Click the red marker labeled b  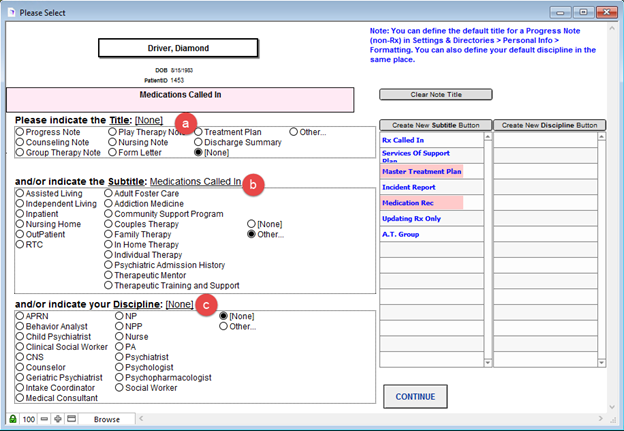click(x=254, y=183)
